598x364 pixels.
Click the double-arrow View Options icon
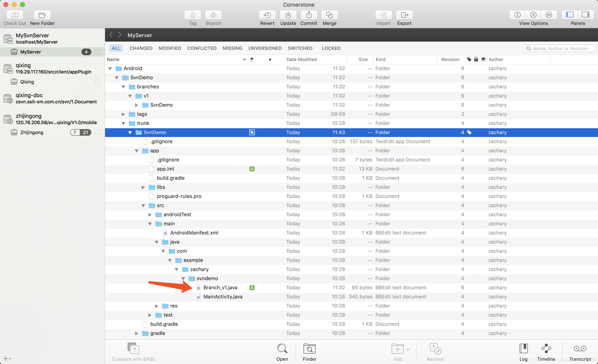[x=549, y=15]
